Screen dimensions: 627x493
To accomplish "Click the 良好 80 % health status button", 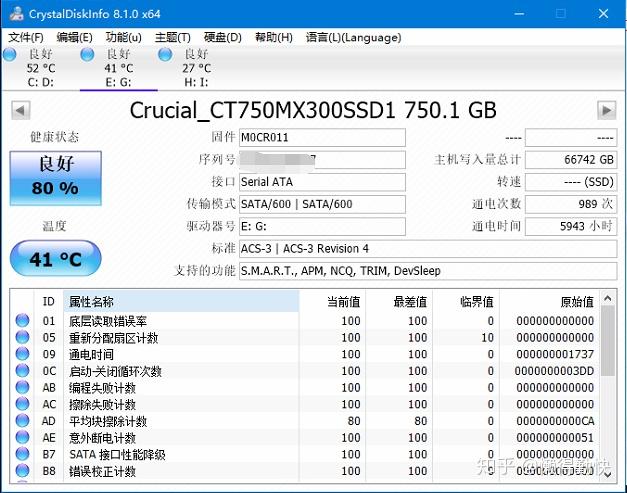I will point(56,178).
